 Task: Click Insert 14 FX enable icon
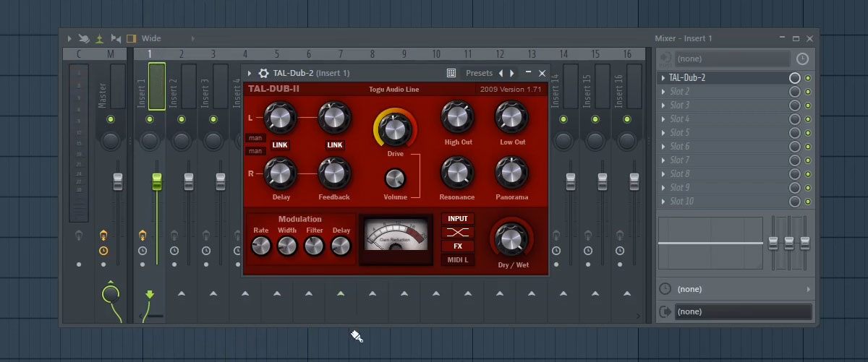click(556, 234)
